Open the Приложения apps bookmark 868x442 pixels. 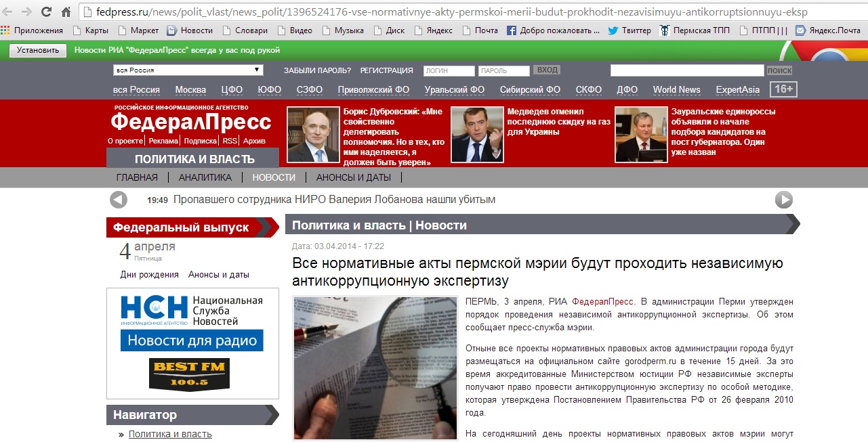pos(33,30)
